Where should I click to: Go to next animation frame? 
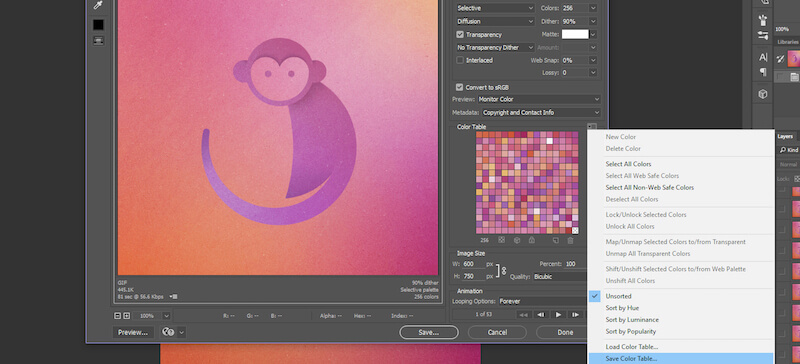coord(576,315)
